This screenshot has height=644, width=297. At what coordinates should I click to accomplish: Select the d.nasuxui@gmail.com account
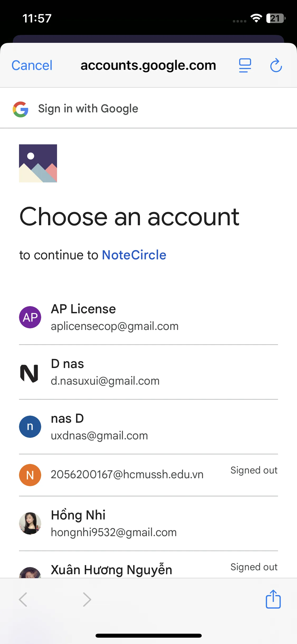pyautogui.click(x=105, y=381)
